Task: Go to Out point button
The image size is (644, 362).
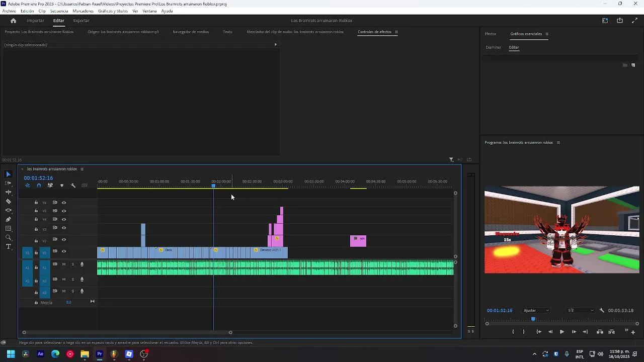Action: coord(585,332)
